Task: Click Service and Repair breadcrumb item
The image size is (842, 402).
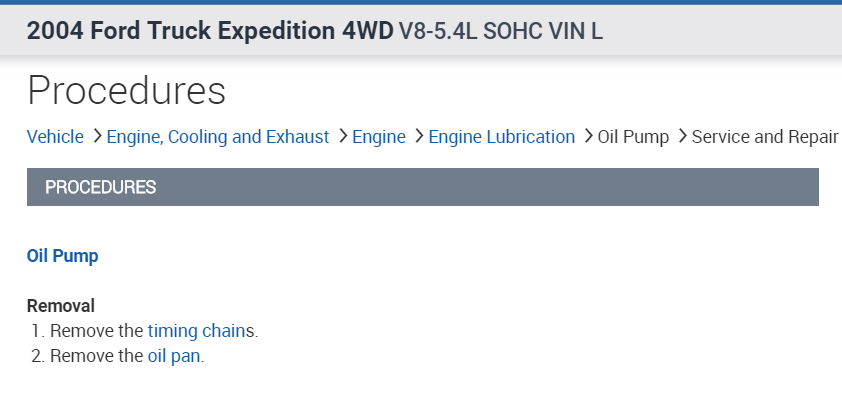Action: 764,137
